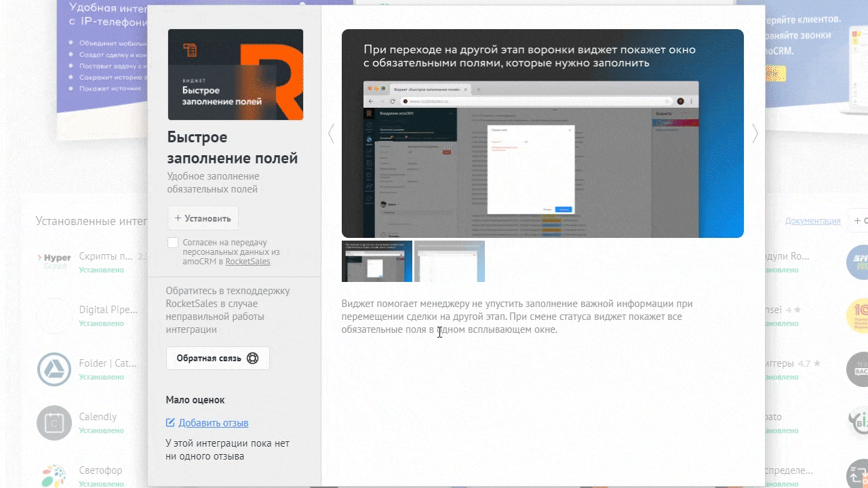Click the Скрипты п... integration name
Screen dimensions: 868x488
point(106,256)
